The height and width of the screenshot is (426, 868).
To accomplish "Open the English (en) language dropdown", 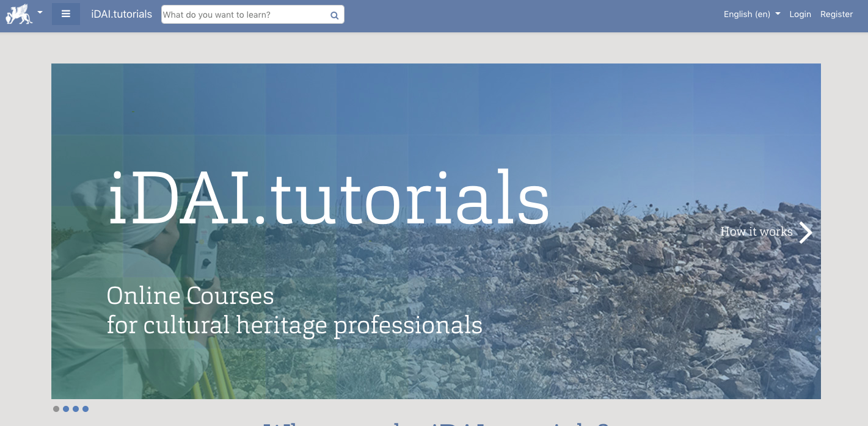I will tap(752, 14).
